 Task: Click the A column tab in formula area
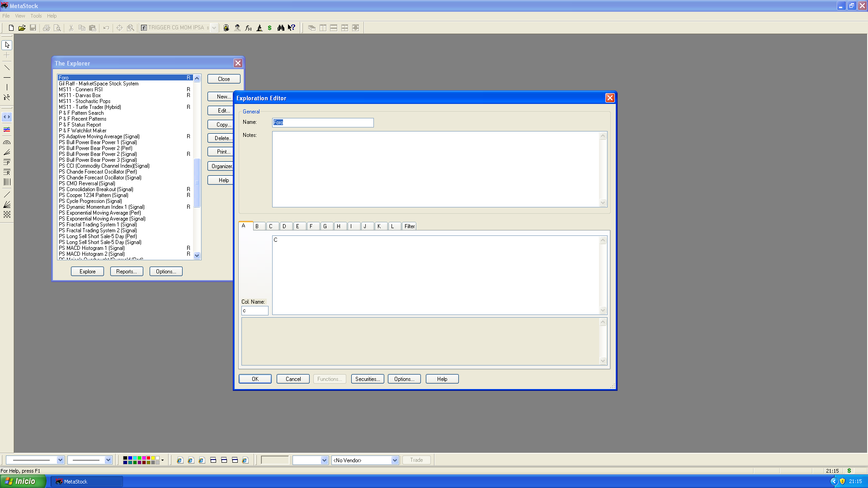(243, 226)
